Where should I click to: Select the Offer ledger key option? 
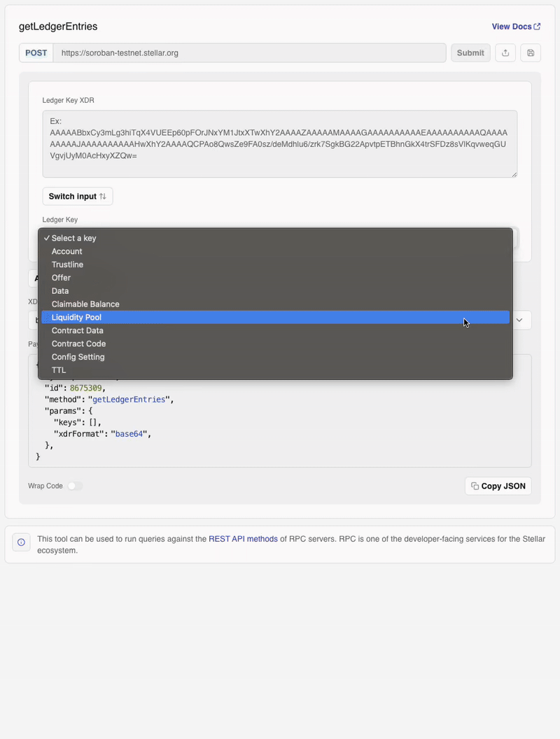(x=61, y=278)
